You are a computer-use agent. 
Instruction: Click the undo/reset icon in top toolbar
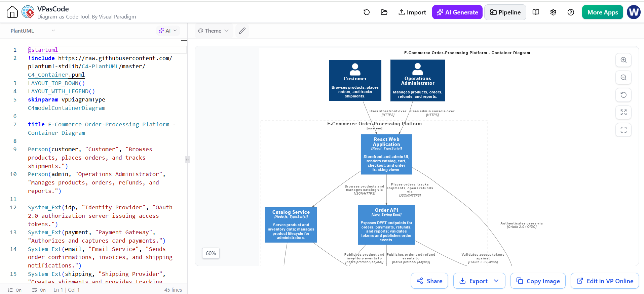tap(367, 12)
